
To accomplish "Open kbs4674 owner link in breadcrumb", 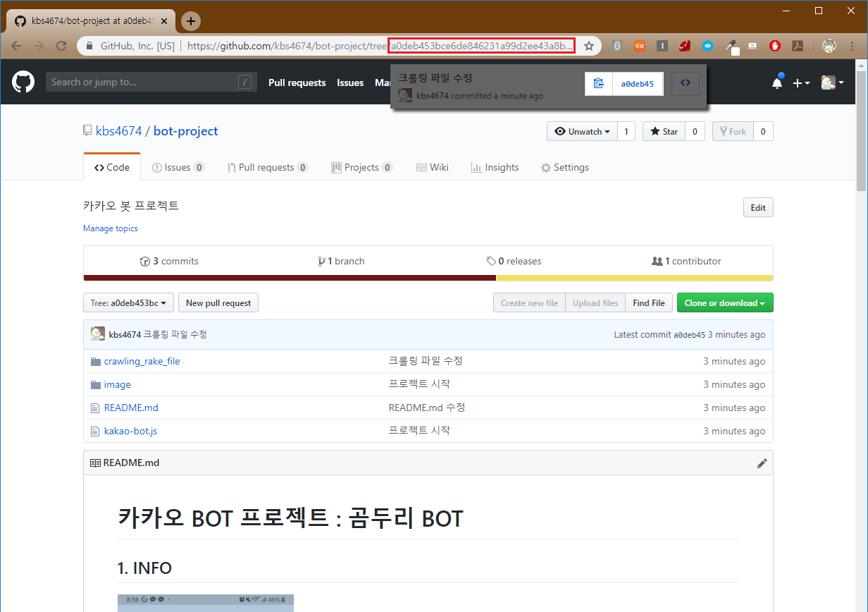I will [x=118, y=131].
